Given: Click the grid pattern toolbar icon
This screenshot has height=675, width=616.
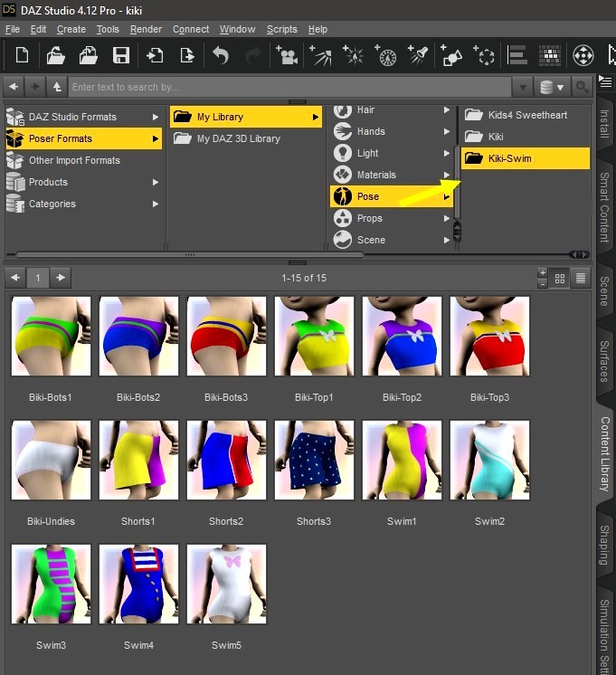Looking at the screenshot, I should click(x=550, y=55).
